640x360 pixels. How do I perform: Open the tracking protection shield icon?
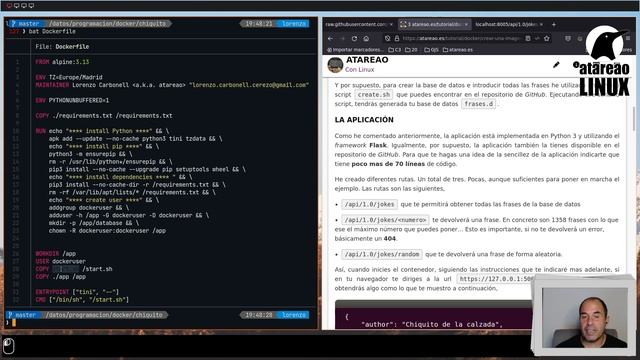pos(387,38)
